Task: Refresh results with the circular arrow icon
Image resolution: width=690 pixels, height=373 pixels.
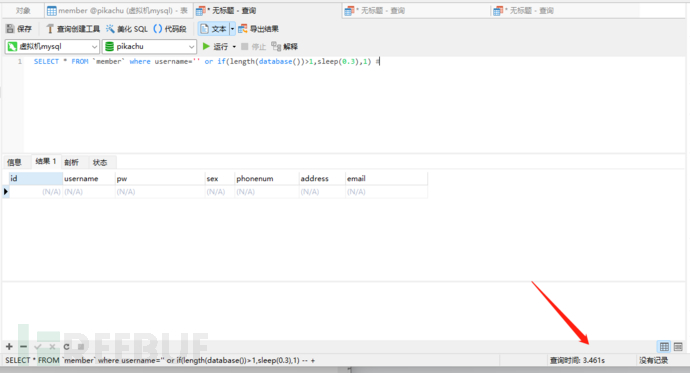Action: [66, 347]
